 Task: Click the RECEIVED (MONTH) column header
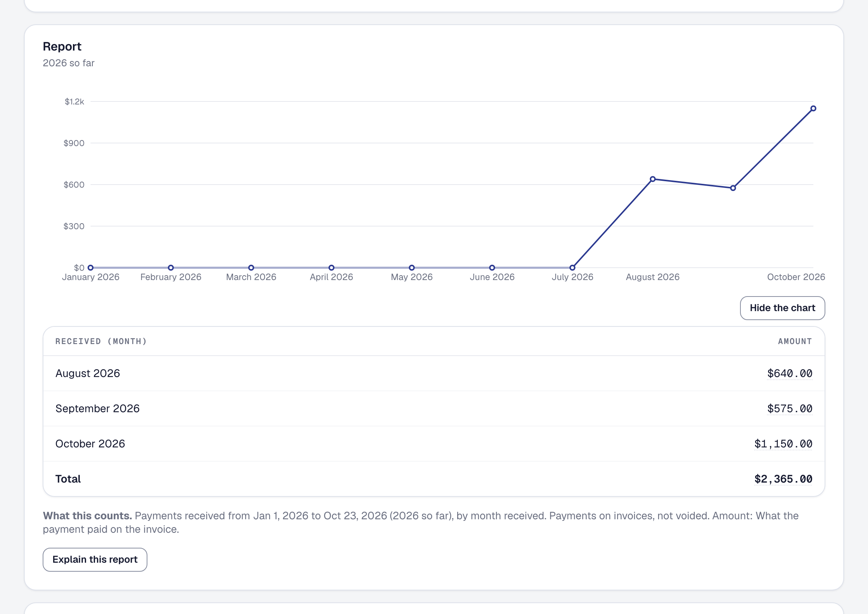[x=101, y=341]
